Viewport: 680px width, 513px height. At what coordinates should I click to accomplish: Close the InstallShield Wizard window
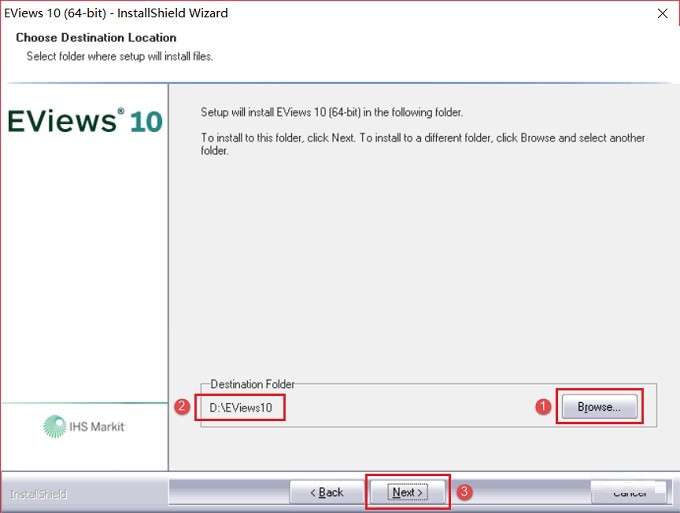(x=662, y=13)
